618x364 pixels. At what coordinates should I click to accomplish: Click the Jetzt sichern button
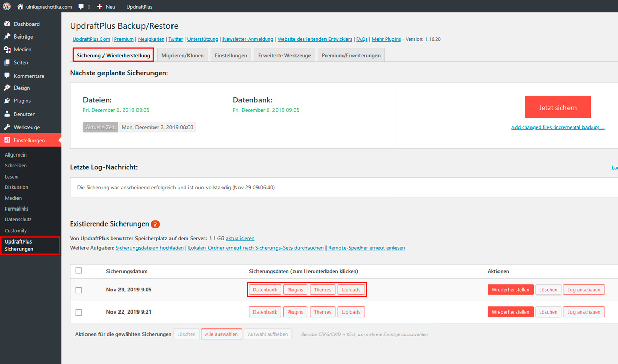558,108
